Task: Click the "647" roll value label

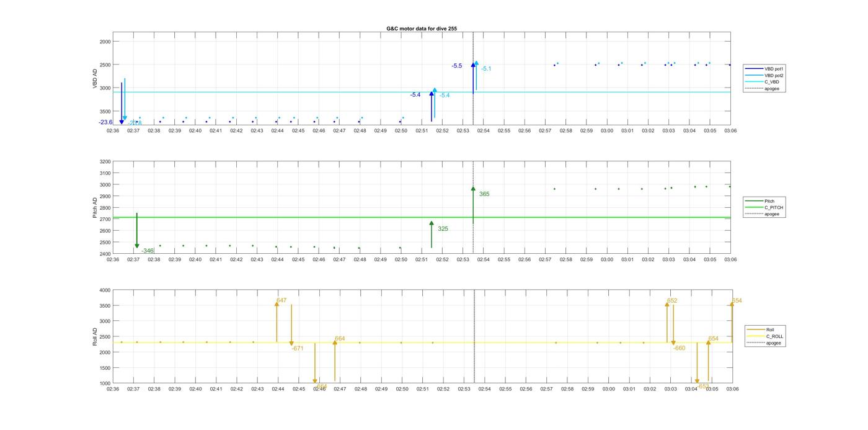Action: click(x=281, y=300)
